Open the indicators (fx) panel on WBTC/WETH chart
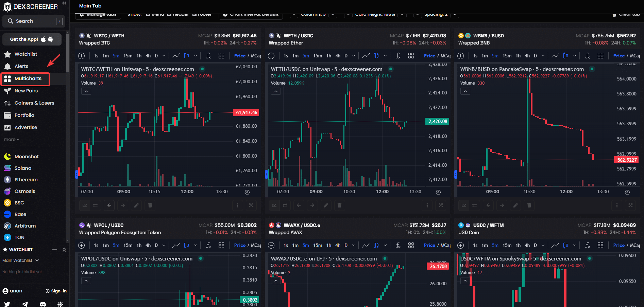The height and width of the screenshot is (307, 644). 208,56
